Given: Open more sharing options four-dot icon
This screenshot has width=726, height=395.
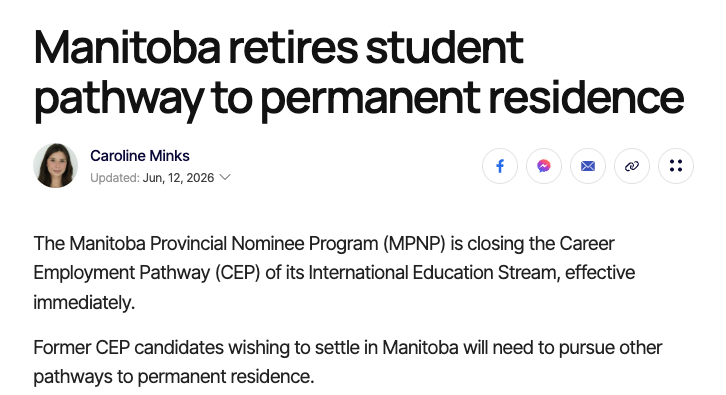Looking at the screenshot, I should (676, 166).
